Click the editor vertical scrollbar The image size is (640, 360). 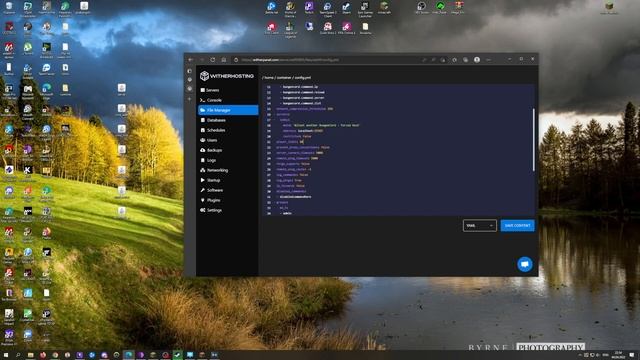533,140
